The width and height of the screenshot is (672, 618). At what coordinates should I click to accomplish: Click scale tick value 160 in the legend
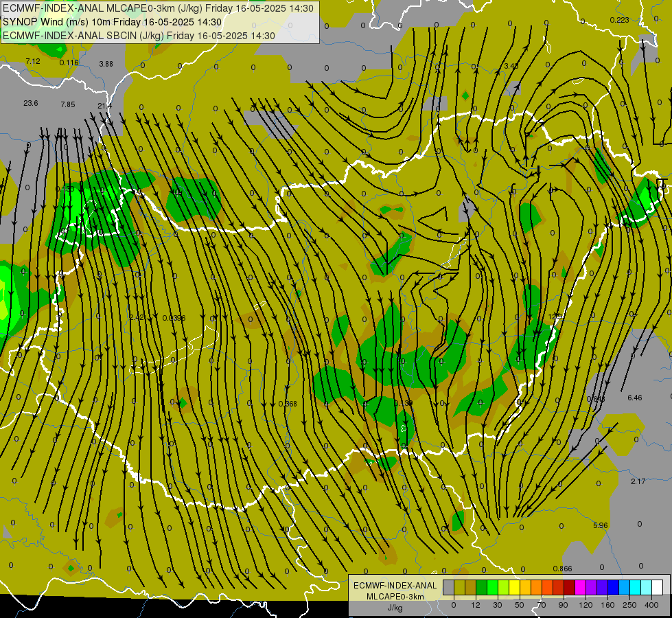pyautogui.click(x=607, y=605)
